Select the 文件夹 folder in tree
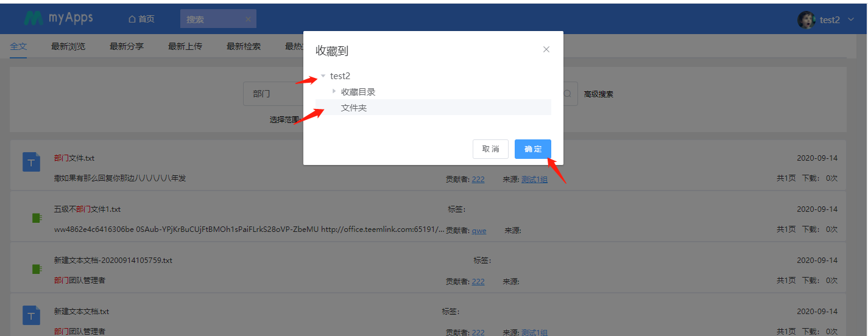This screenshot has height=336, width=868. click(x=354, y=108)
